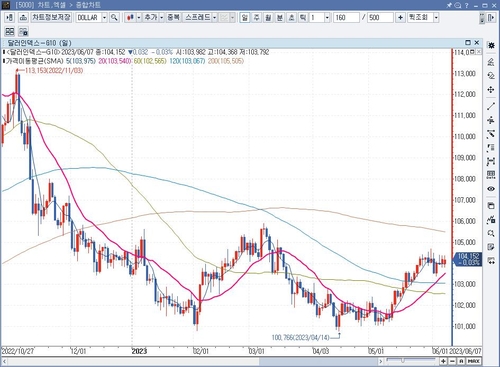Click the A auto-scale button at bottom
Screen dimensions: 500x367
[461, 361]
